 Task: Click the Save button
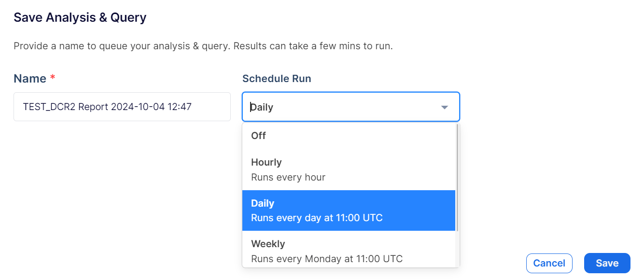tap(607, 263)
